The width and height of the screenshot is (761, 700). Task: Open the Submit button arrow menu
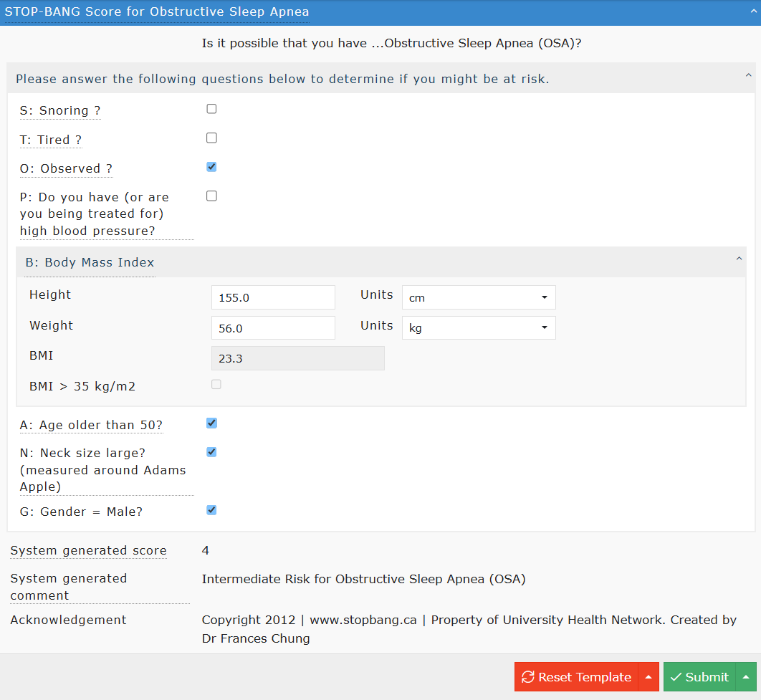(746, 677)
